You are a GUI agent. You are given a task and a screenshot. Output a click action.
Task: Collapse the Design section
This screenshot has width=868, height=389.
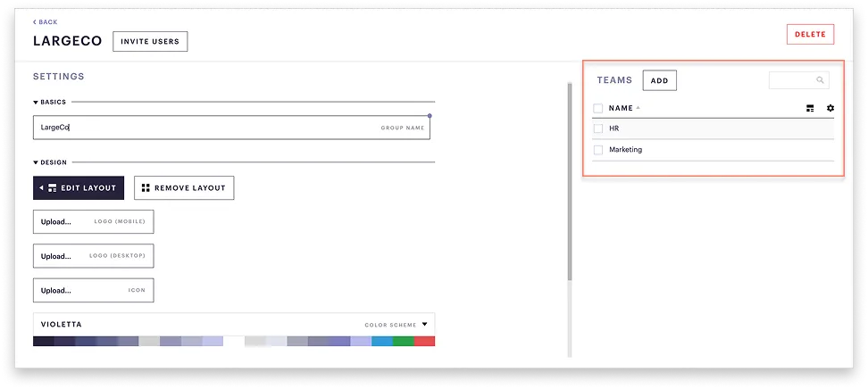pyautogui.click(x=50, y=162)
